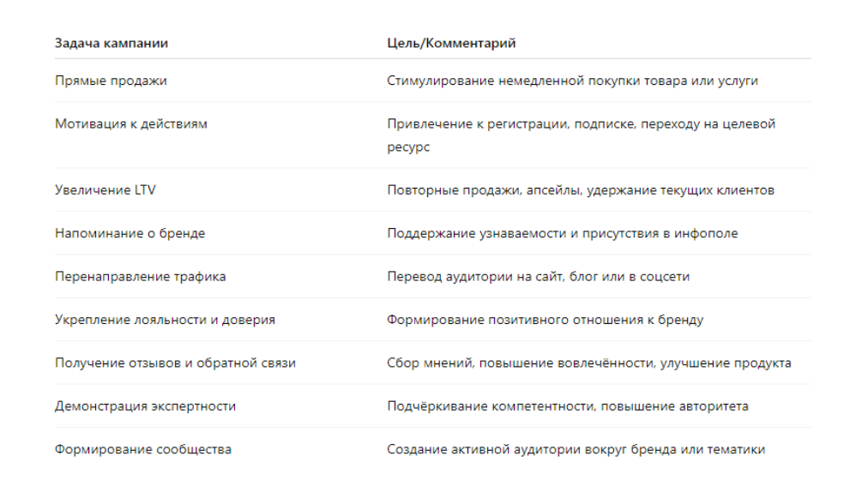Image resolution: width=868 pixels, height=492 pixels.
Task: Click the "Задача кампании" column header
Action: click(112, 43)
